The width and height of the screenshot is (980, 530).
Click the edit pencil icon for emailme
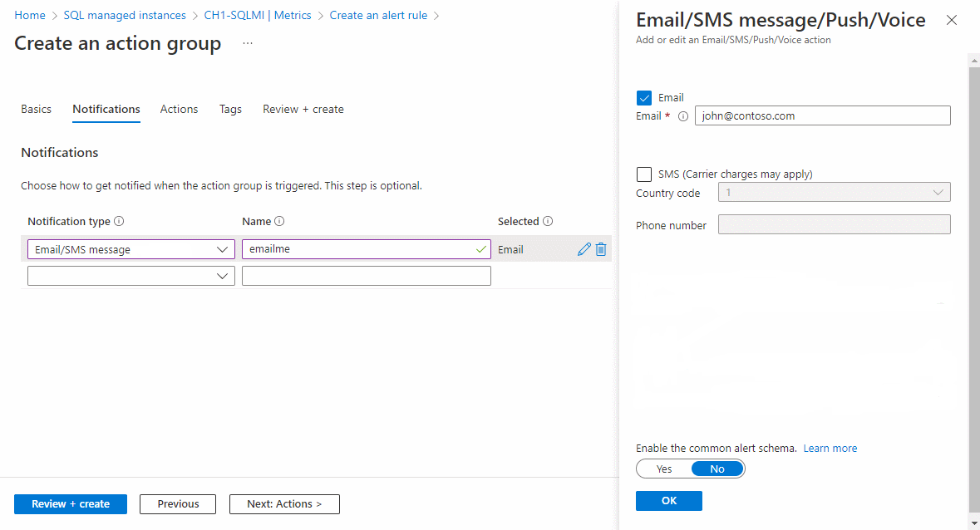584,249
